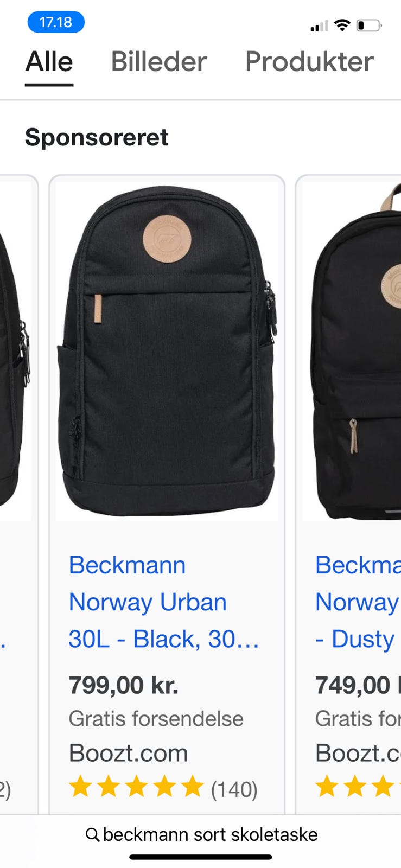Switch to the Billeder tab
The height and width of the screenshot is (868, 401).
point(159,61)
